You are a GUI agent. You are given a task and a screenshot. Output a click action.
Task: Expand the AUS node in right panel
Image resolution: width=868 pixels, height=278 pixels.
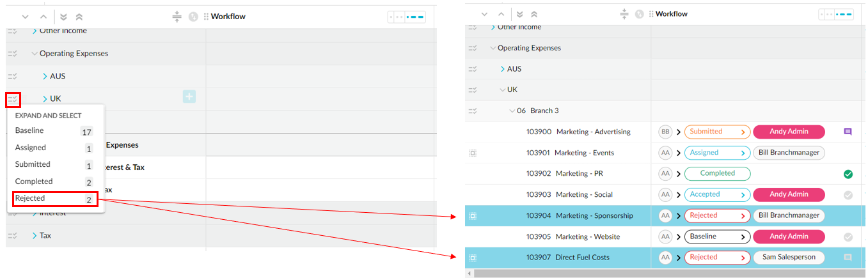(502, 69)
